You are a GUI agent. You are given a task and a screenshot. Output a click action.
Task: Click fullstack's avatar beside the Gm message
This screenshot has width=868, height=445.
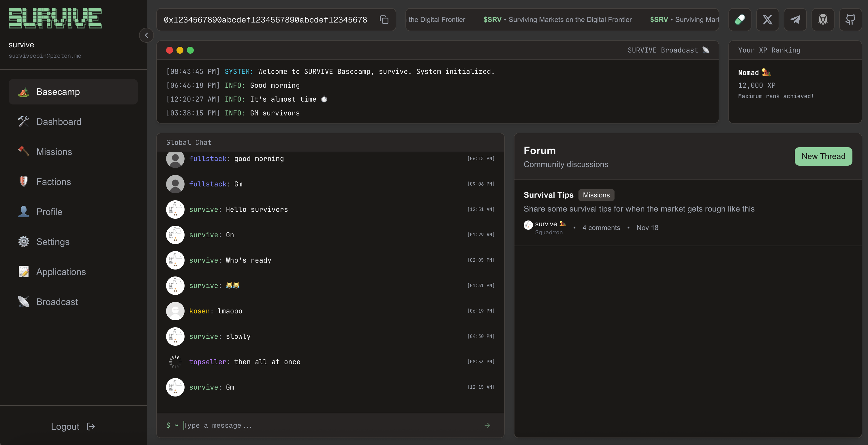point(175,184)
